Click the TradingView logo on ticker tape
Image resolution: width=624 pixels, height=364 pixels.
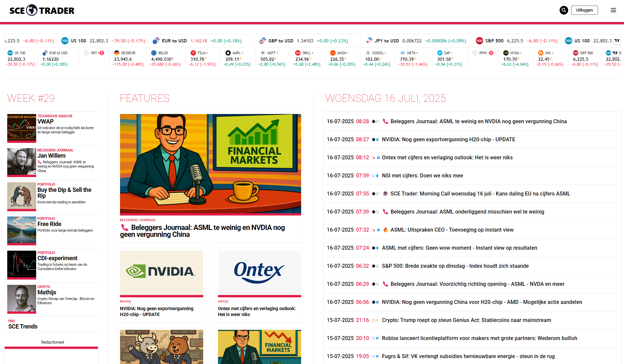[617, 41]
